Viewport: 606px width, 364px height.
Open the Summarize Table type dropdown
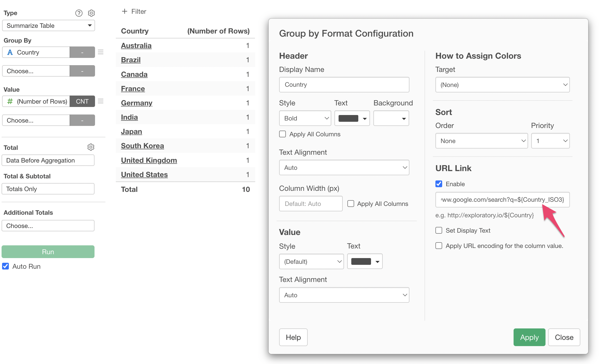point(48,26)
